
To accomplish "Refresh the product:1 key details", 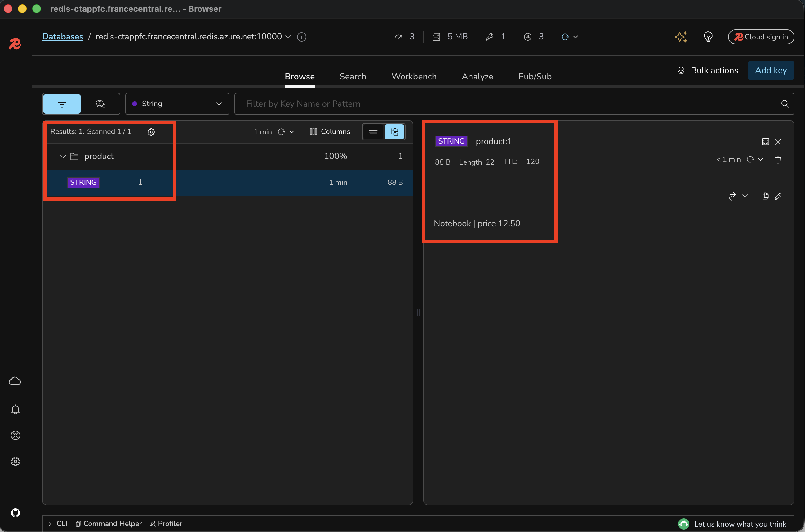I will tap(750, 159).
